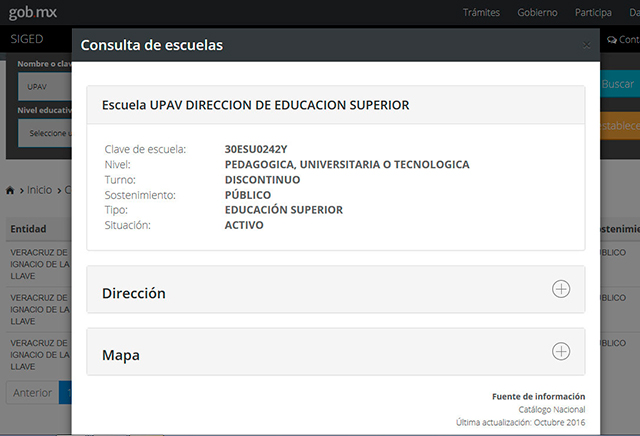Go to the Participa menu item

[592, 13]
